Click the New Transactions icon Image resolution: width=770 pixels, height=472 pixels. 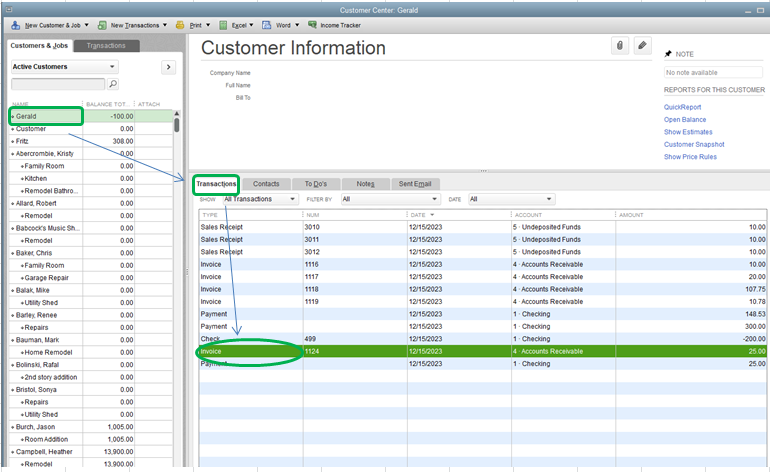pyautogui.click(x=102, y=25)
